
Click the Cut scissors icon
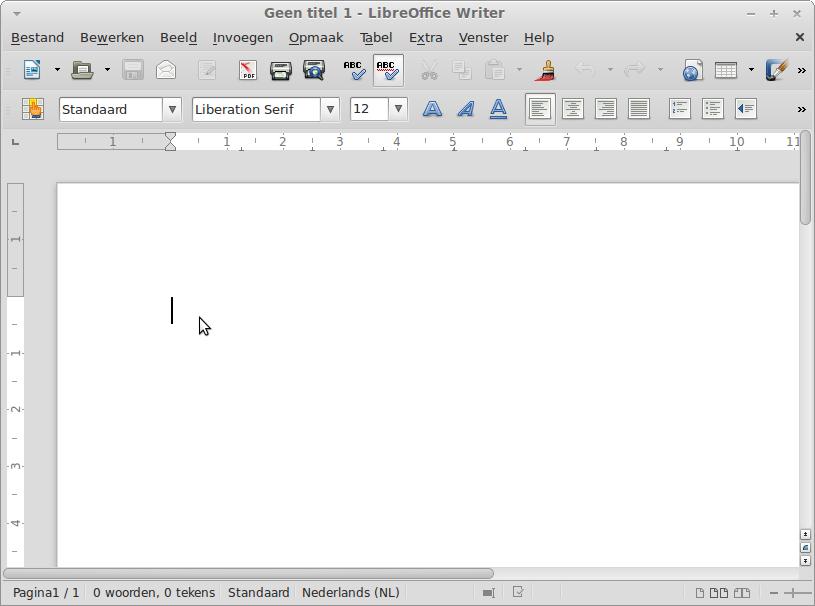429,70
